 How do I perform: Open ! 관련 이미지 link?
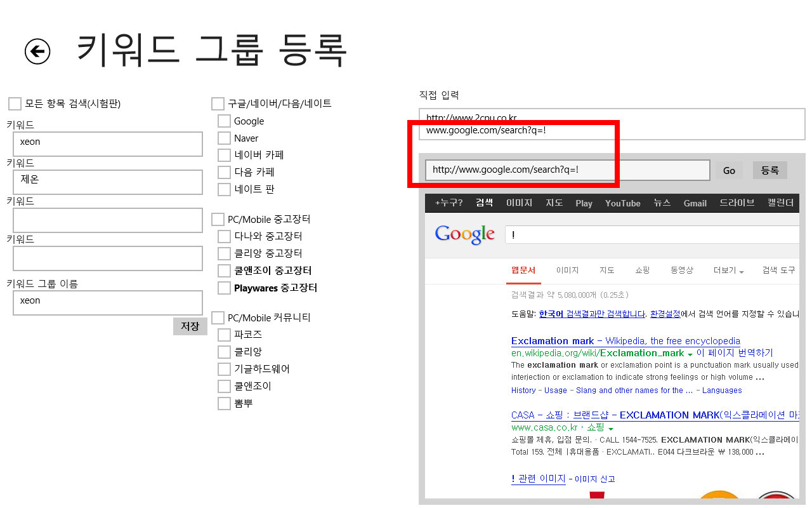538,479
